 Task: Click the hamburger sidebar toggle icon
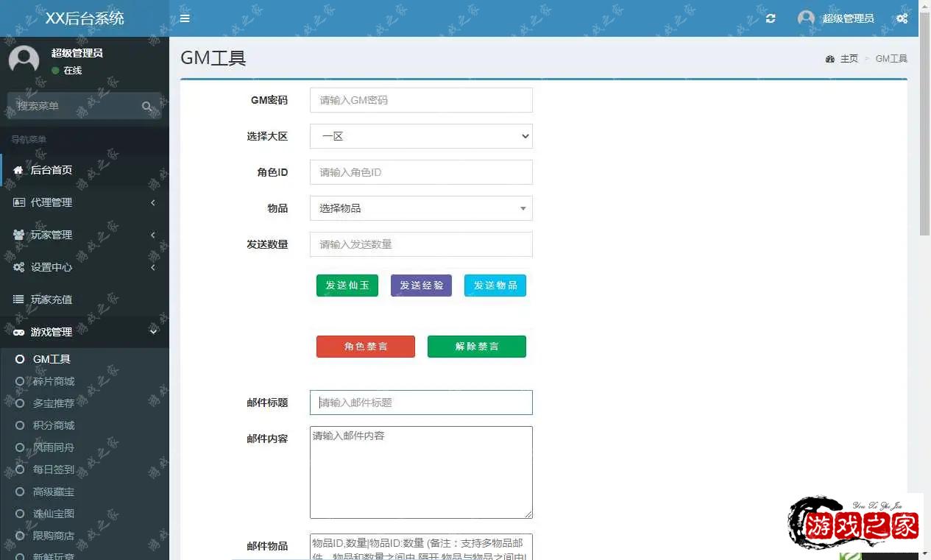coord(185,18)
